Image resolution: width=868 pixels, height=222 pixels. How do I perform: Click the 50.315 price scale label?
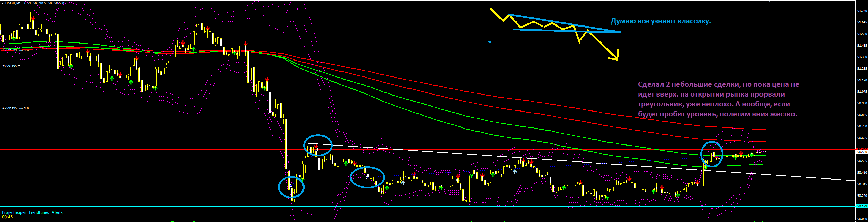tap(862, 184)
